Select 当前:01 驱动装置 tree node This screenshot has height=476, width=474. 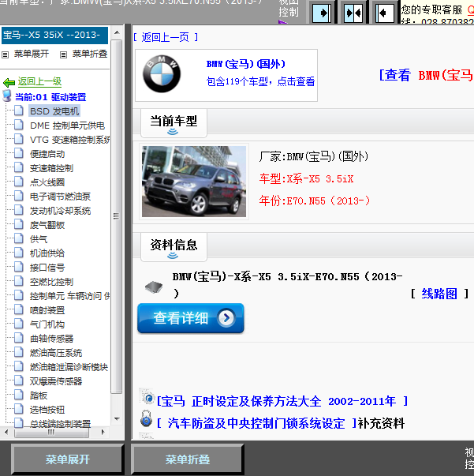click(50, 97)
